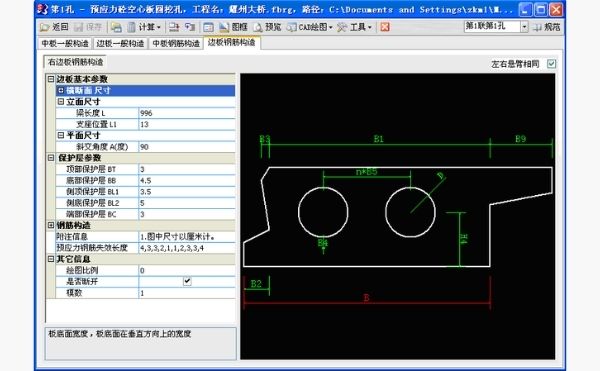Screen dimensions: 600x371
Task: Click the 图框 (drawing frame) button
Action: click(x=233, y=27)
